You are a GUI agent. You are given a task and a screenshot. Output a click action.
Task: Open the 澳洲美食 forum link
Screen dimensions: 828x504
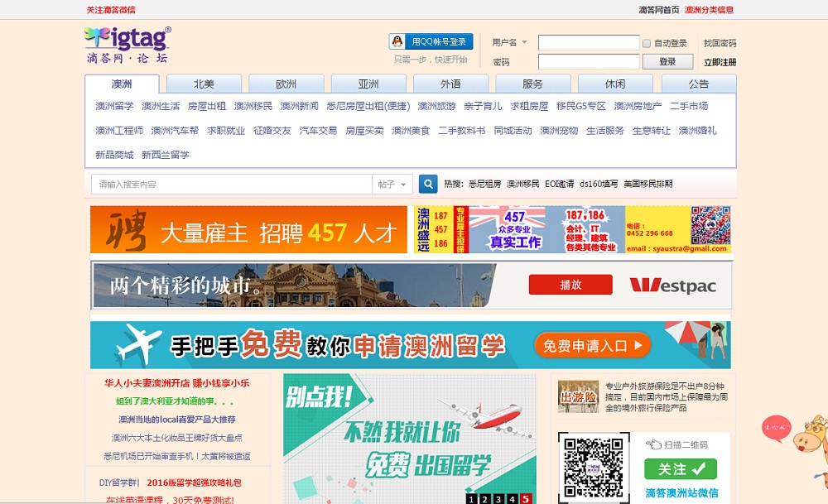point(411,131)
